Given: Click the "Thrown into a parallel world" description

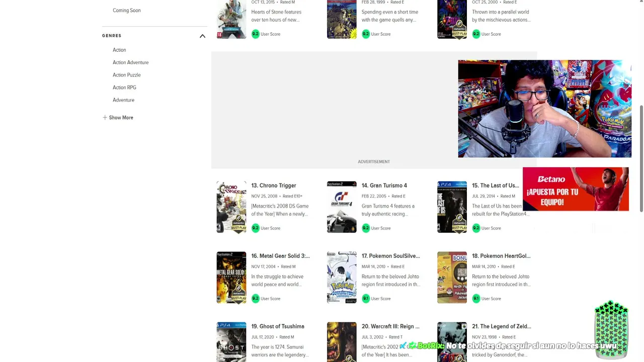Looking at the screenshot, I should 501,16.
